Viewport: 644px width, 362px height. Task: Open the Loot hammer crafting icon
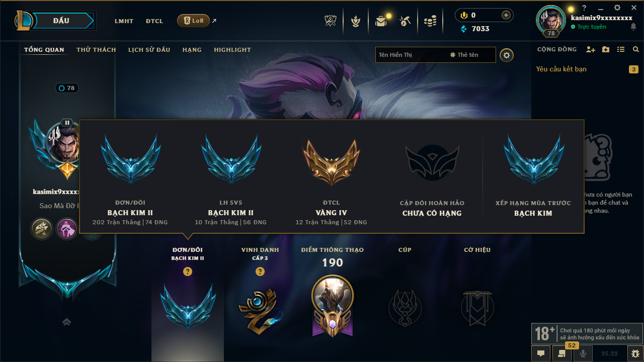pyautogui.click(x=405, y=21)
